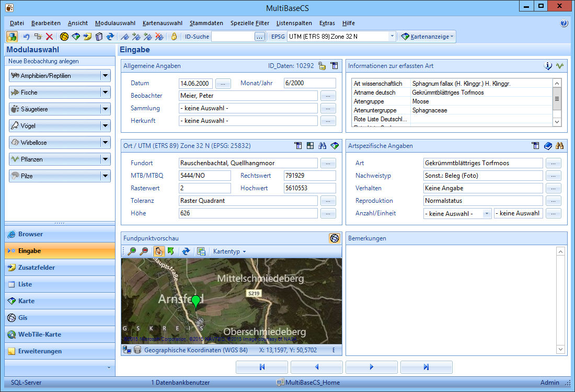575x392 pixels.
Task: Open the Kartentyp dropdown
Action: point(229,251)
